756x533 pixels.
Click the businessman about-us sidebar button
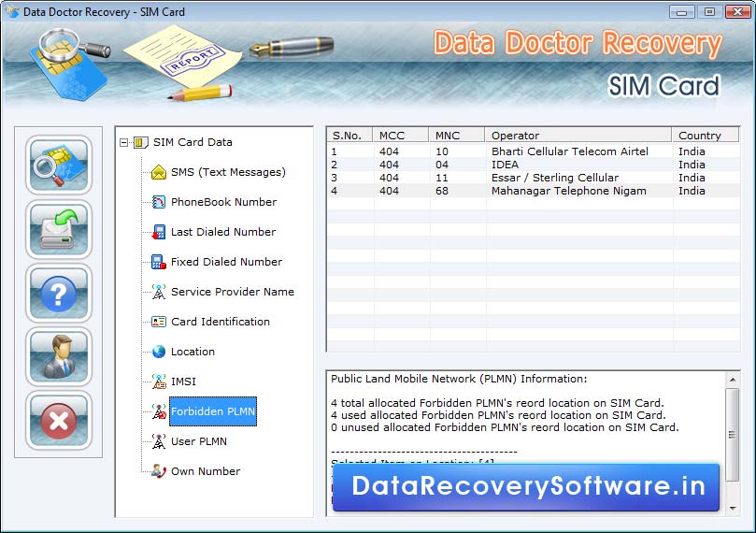click(59, 356)
